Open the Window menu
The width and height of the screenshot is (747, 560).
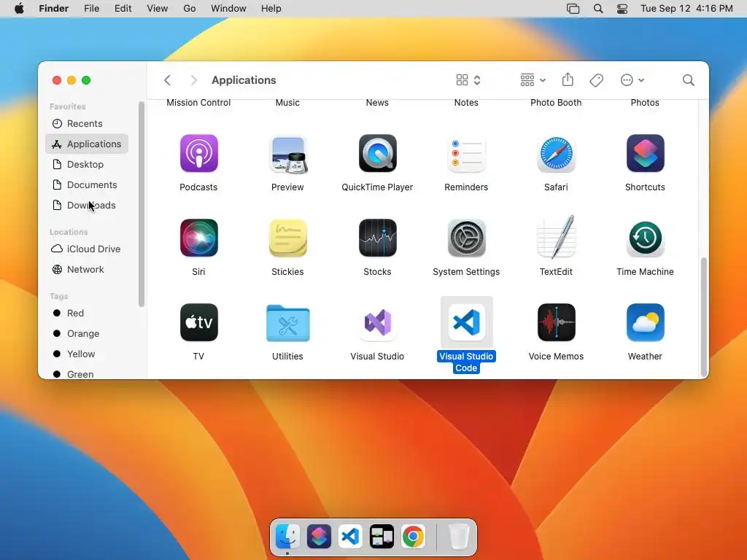click(228, 9)
